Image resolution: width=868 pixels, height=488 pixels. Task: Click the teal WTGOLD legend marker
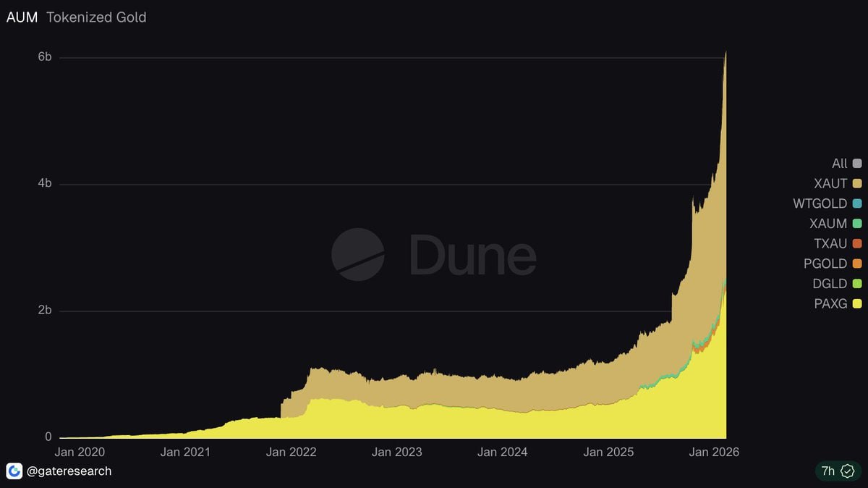[857, 204]
